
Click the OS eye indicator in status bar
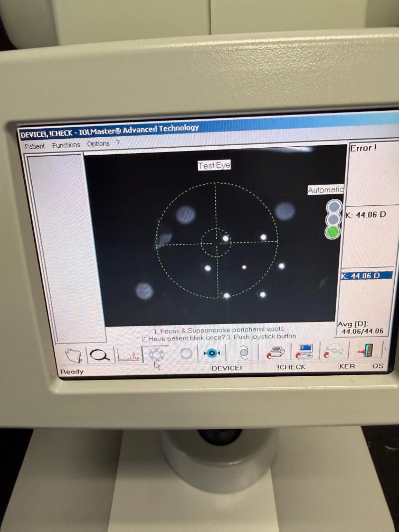[x=378, y=366]
